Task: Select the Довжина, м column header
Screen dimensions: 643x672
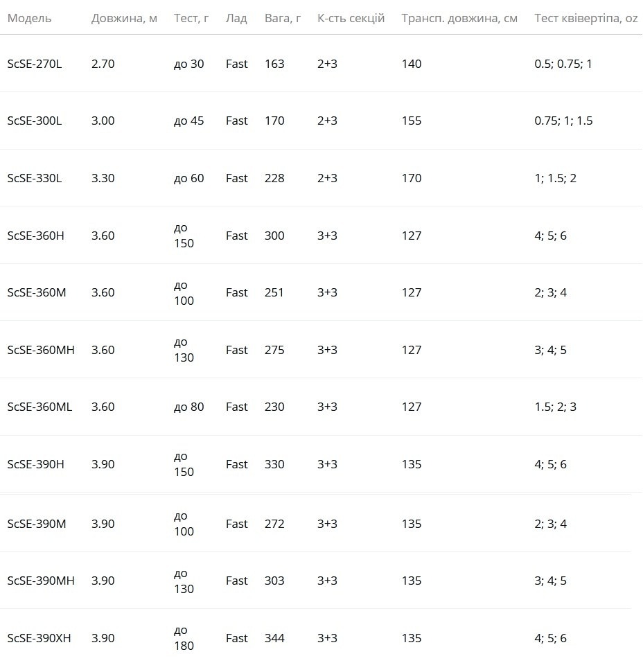Action: pyautogui.click(x=124, y=19)
